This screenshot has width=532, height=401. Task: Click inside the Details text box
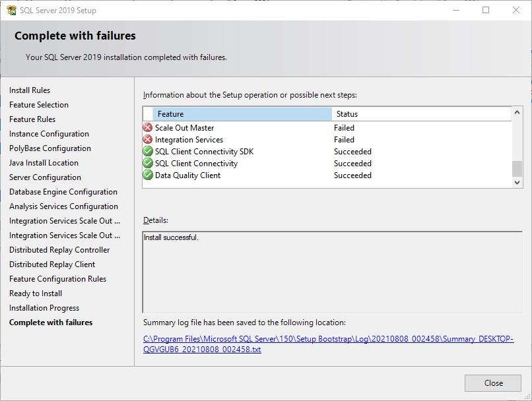[332, 272]
